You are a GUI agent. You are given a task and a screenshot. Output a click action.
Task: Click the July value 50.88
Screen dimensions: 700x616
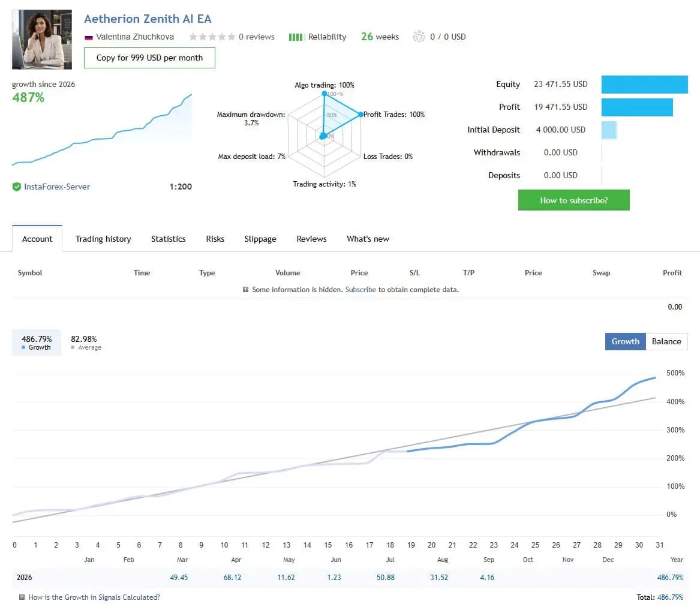point(386,578)
